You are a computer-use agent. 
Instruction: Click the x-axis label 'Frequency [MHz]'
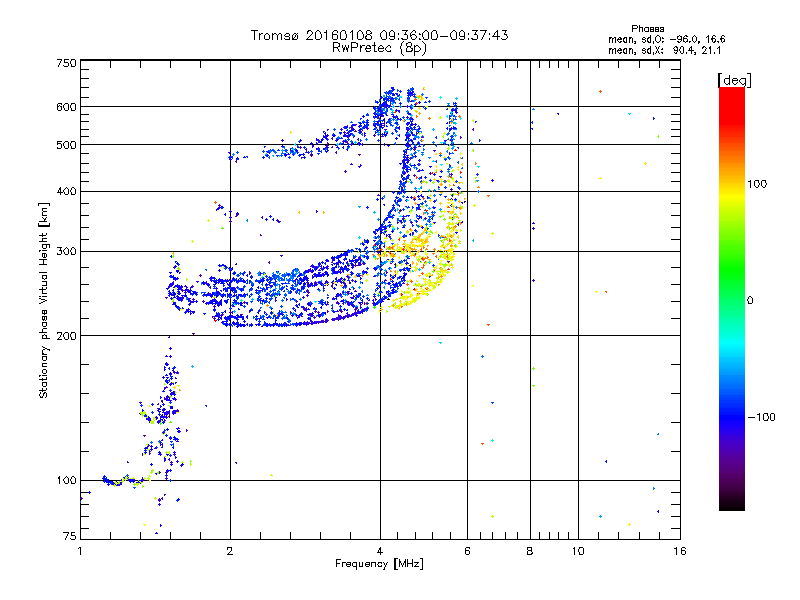point(379,564)
